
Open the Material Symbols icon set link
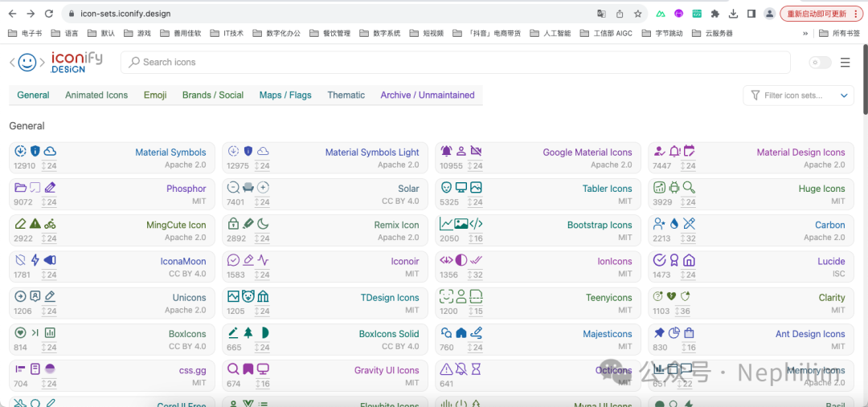coord(170,152)
